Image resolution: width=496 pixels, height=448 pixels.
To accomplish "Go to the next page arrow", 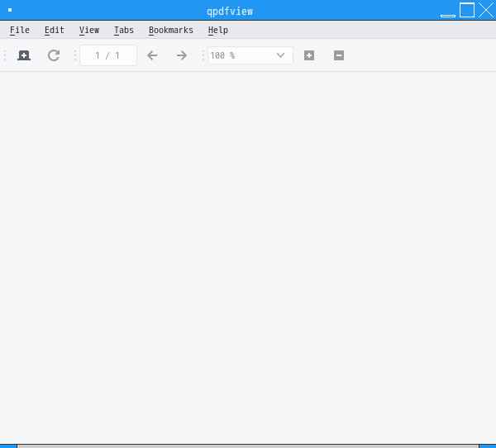I will [182, 55].
